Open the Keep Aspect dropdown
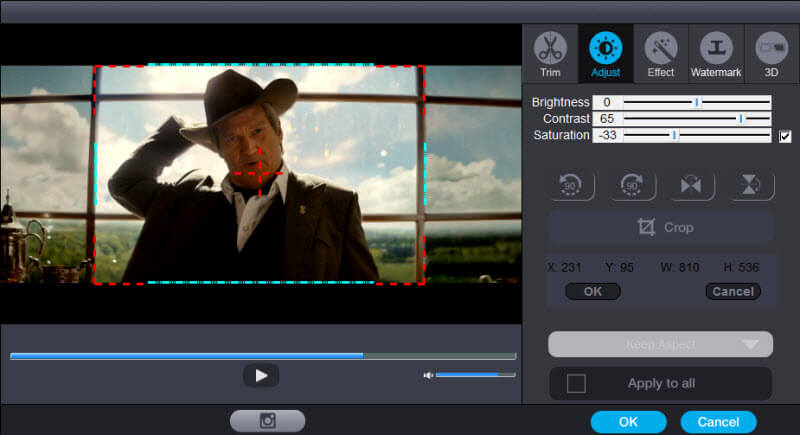 tap(661, 344)
